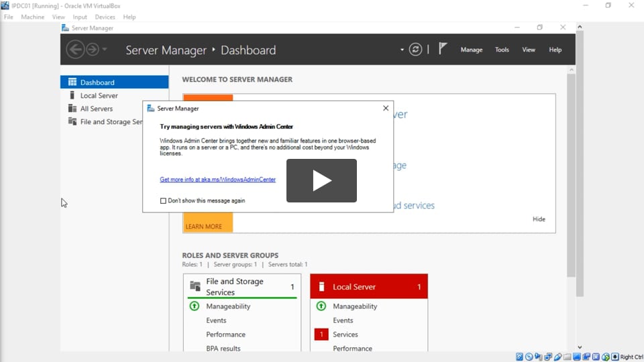Viewport: 644px width, 362px height.
Task: Select the Dashboard icon in sidebar
Action: click(72, 82)
